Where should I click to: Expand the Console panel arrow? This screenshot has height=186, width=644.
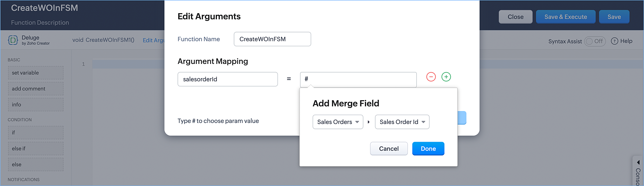coord(638,162)
